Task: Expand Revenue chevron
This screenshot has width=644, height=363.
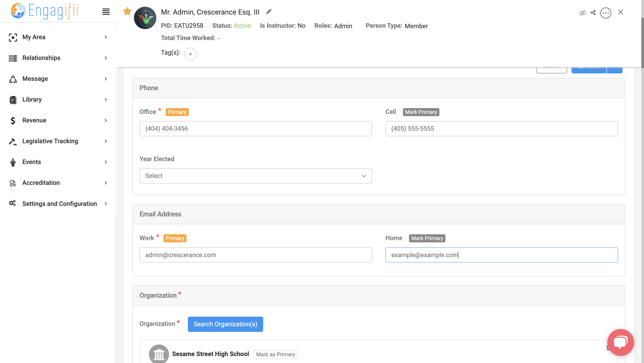Action: point(106,120)
